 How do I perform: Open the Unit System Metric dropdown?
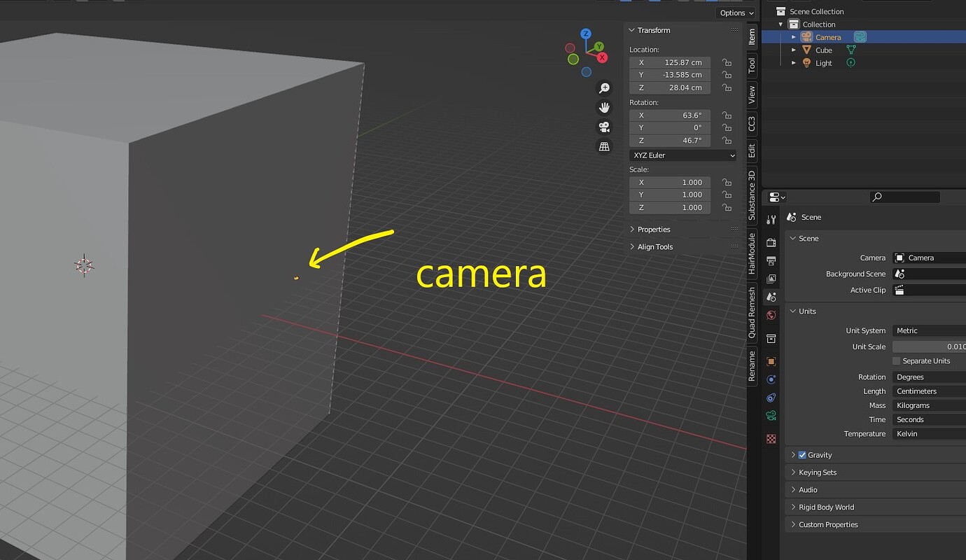click(930, 331)
